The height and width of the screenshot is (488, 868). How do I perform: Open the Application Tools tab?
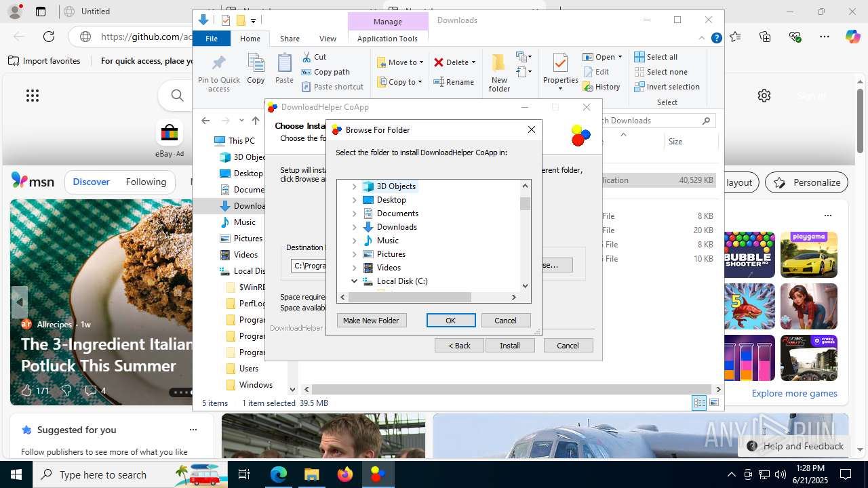[x=387, y=39]
